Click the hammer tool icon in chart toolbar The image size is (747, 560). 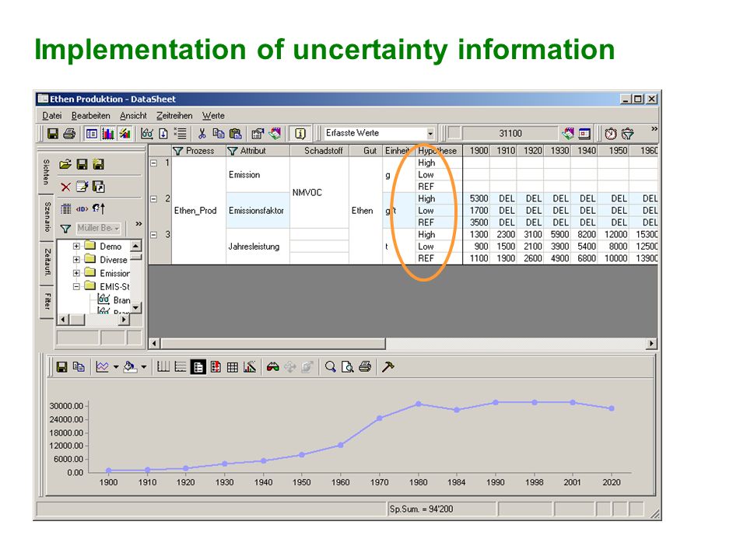[x=388, y=367]
